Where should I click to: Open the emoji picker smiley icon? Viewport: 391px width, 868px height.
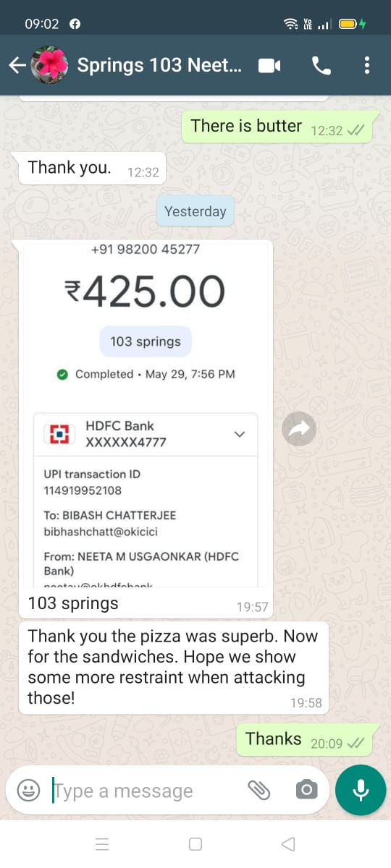(x=28, y=790)
